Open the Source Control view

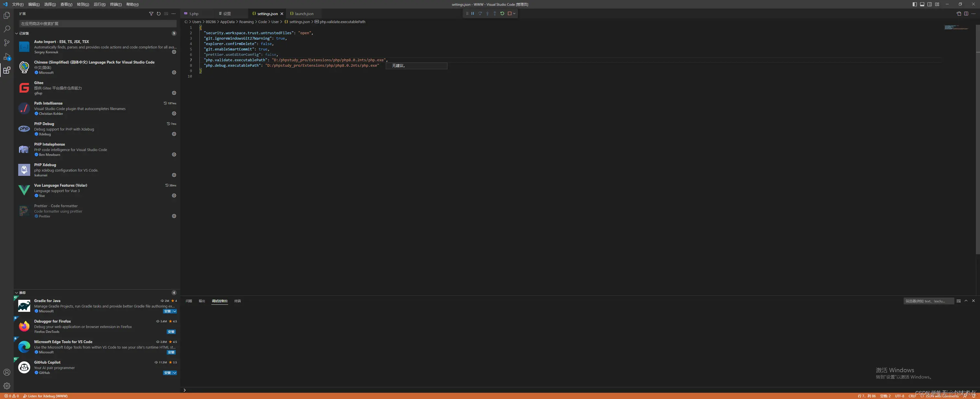coord(6,42)
